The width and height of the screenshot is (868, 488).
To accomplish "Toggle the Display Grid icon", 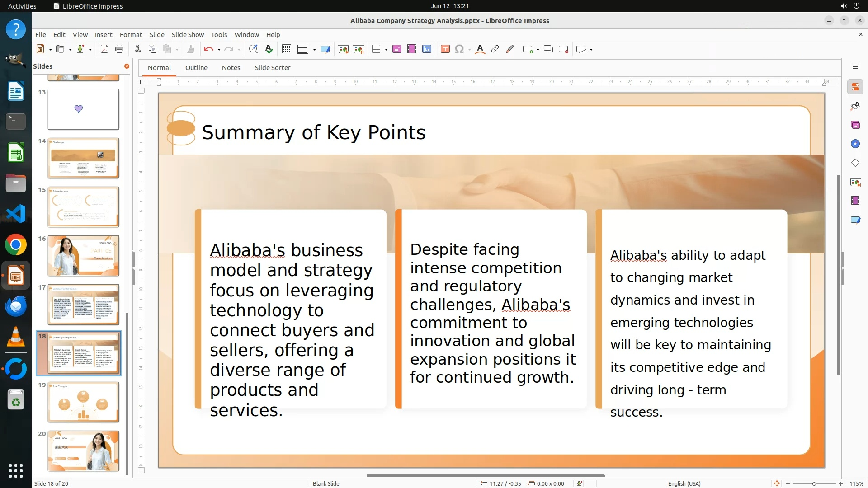I will point(287,49).
